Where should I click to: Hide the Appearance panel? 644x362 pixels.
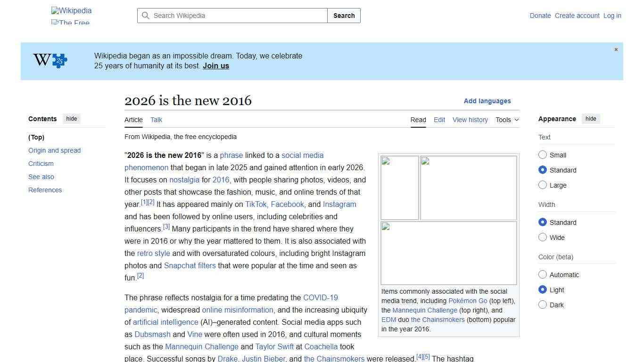pos(591,119)
